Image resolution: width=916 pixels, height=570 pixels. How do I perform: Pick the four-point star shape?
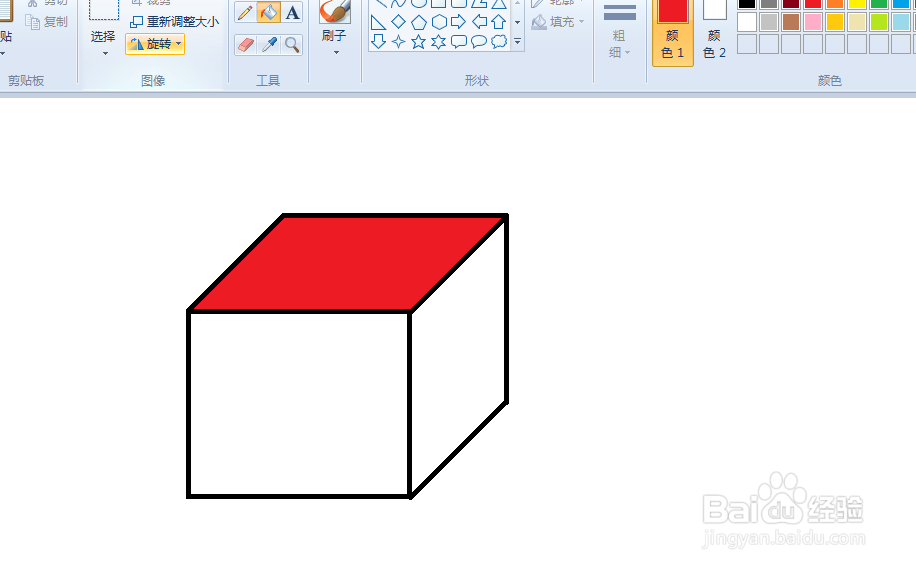click(398, 41)
